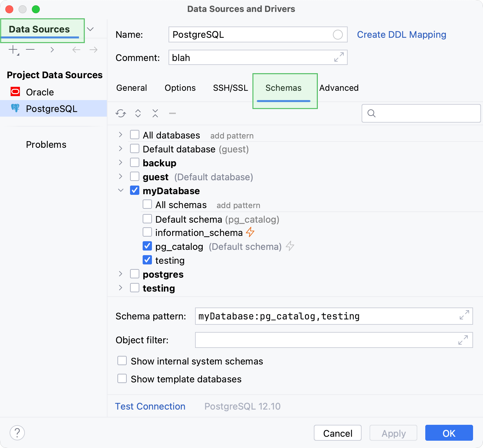The width and height of the screenshot is (483, 448).
Task: Switch to the Advanced tab
Action: coord(339,88)
